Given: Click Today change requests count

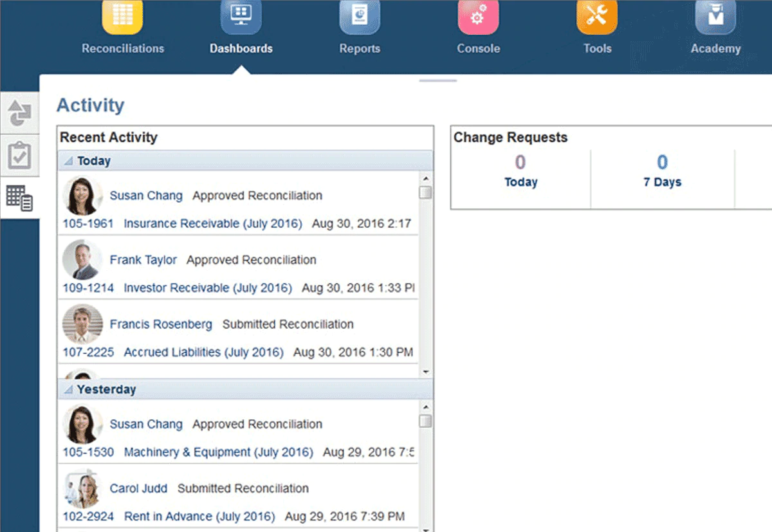Looking at the screenshot, I should [520, 162].
